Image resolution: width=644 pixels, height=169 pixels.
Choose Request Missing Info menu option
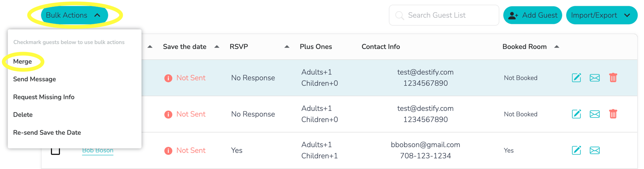(44, 97)
